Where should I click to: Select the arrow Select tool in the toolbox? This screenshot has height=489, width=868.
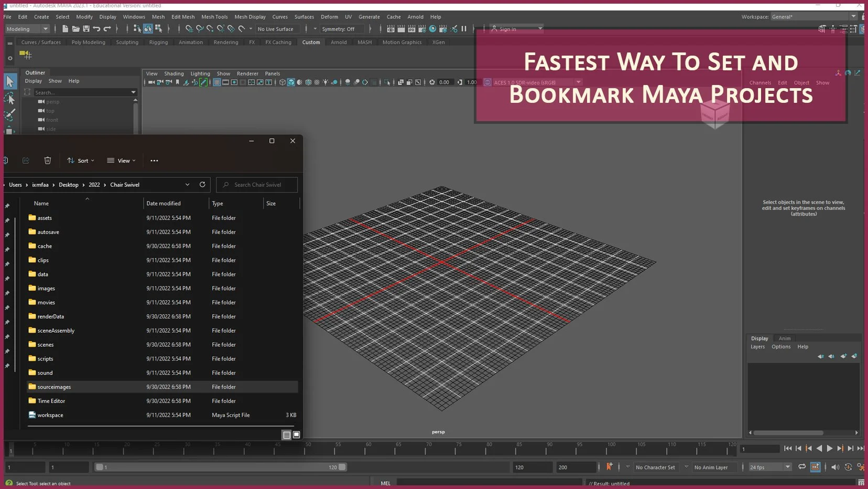point(10,81)
